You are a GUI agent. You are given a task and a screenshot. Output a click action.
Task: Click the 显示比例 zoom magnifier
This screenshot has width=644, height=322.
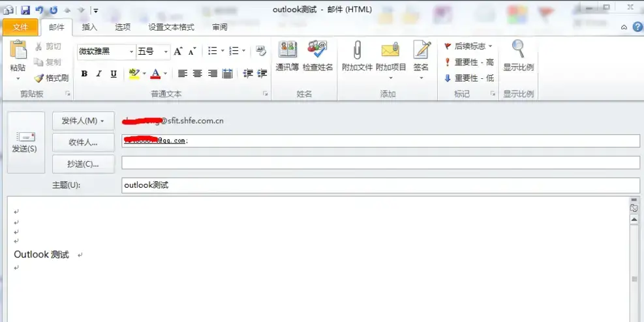click(x=518, y=56)
